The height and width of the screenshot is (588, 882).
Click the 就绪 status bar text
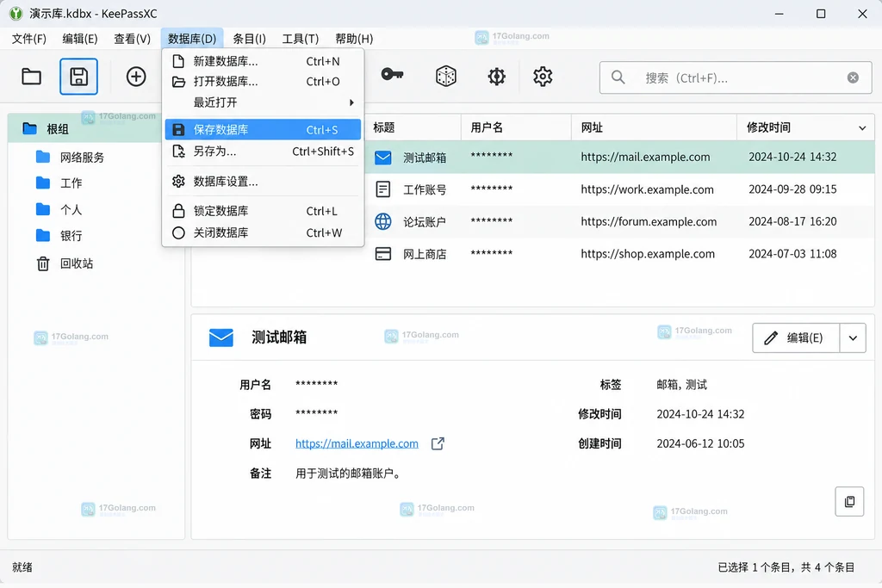[x=22, y=567]
